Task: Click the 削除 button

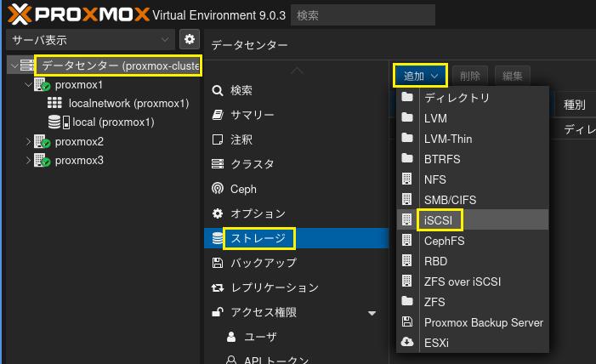Action: tap(470, 76)
